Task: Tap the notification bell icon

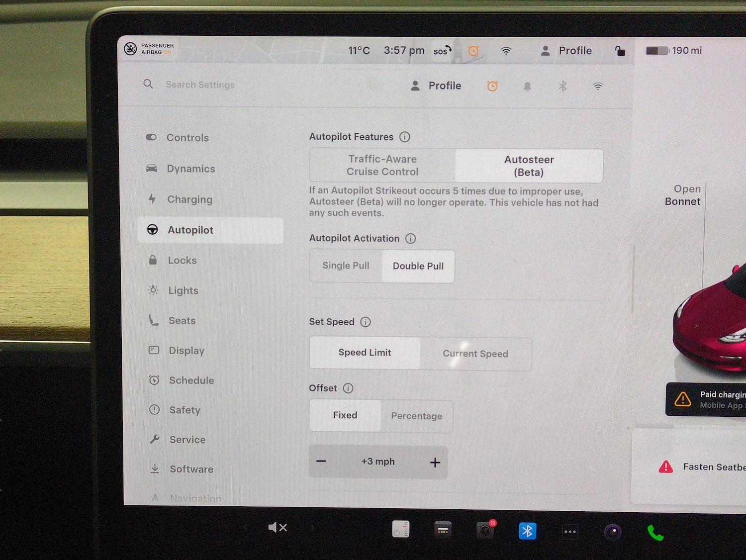Action: pos(527,87)
